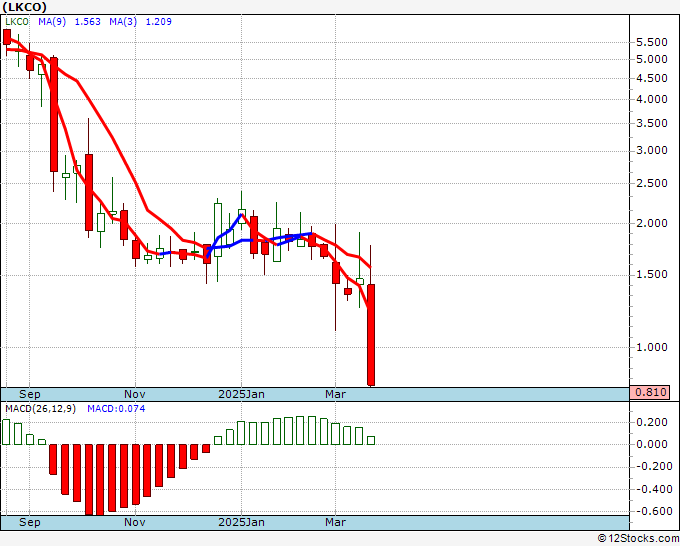Click the 0.000 MACD axis label
This screenshot has height=546, width=680.
pos(651,444)
